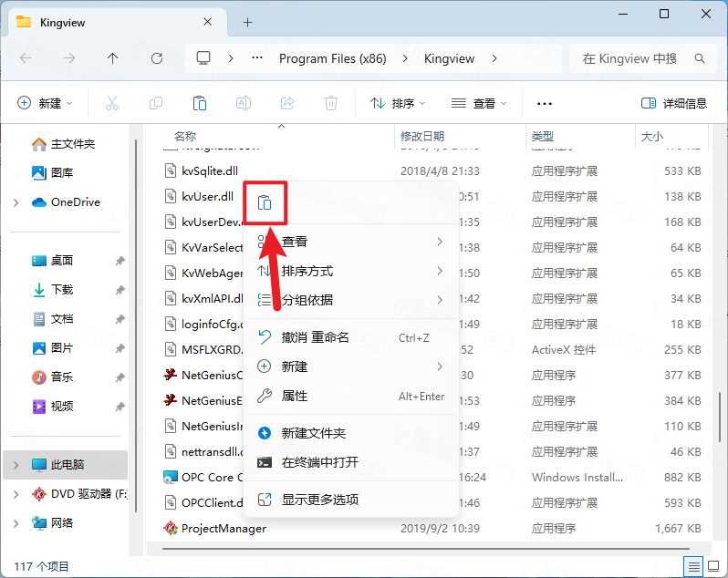Open 视频 quick access folder
The image size is (728, 578).
click(x=53, y=407)
